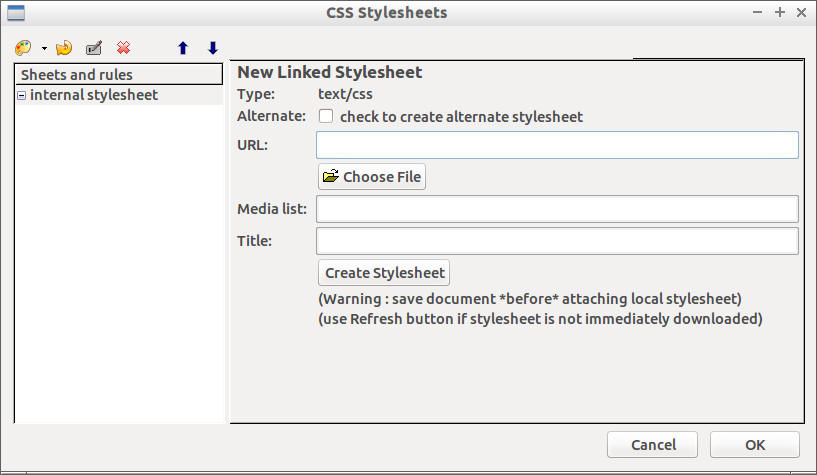The width and height of the screenshot is (817, 475).
Task: Focus the Media list input field
Action: (x=557, y=209)
